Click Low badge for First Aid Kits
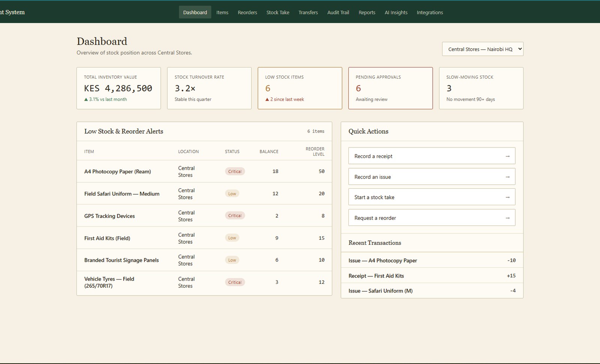The height and width of the screenshot is (364, 600). [x=232, y=238]
